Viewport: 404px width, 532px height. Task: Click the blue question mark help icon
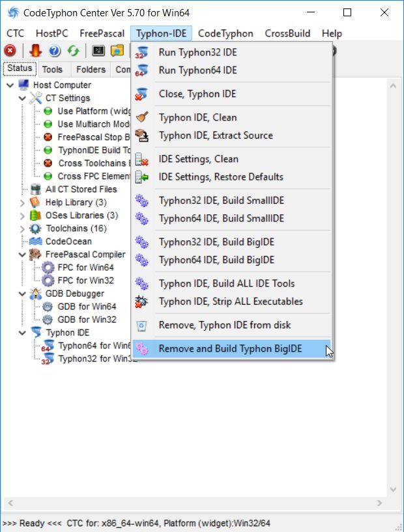pyautogui.click(x=55, y=51)
